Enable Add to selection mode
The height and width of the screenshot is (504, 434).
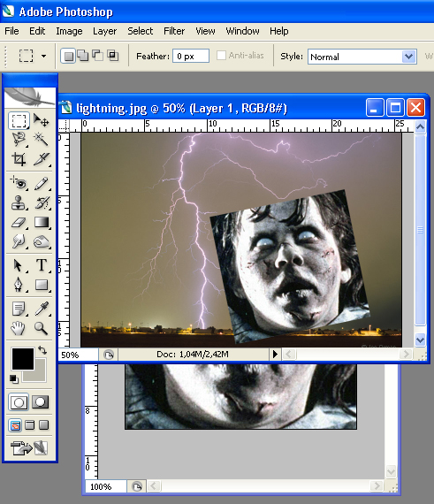tap(83, 56)
